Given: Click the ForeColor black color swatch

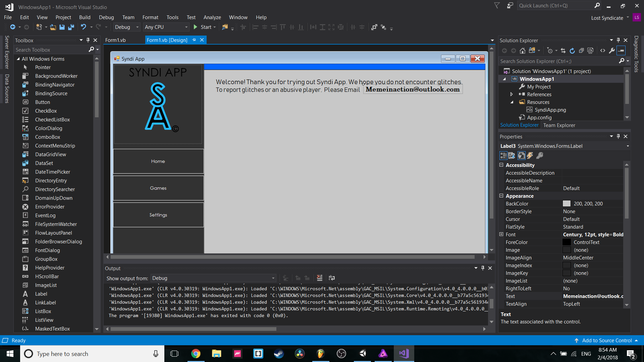Looking at the screenshot, I should [567, 242].
